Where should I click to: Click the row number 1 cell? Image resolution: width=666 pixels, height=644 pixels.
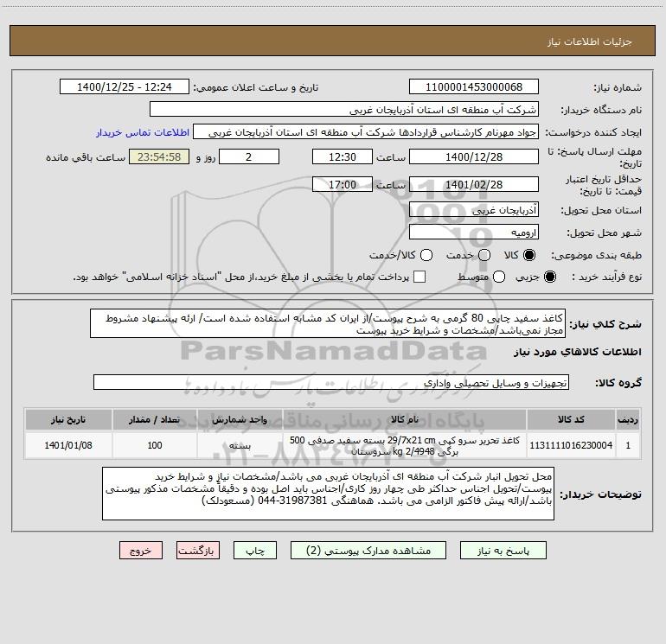pos(628,445)
